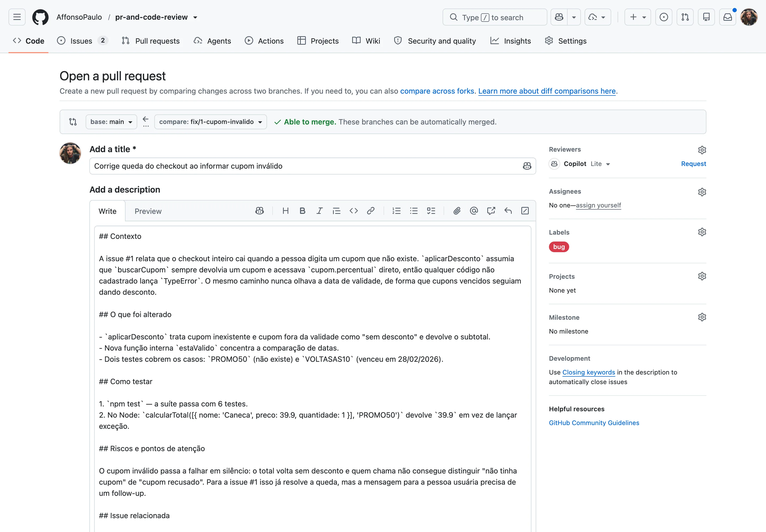Open the agents cloud dropdown in header
This screenshot has height=532, width=766.
point(598,17)
